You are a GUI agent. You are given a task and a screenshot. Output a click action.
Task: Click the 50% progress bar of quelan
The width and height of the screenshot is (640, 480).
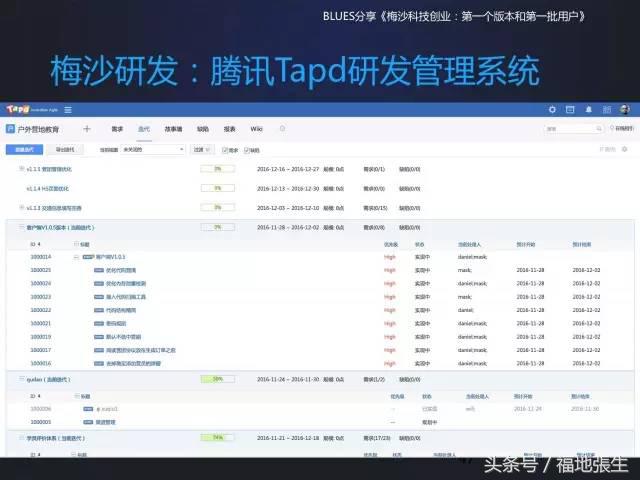click(218, 379)
